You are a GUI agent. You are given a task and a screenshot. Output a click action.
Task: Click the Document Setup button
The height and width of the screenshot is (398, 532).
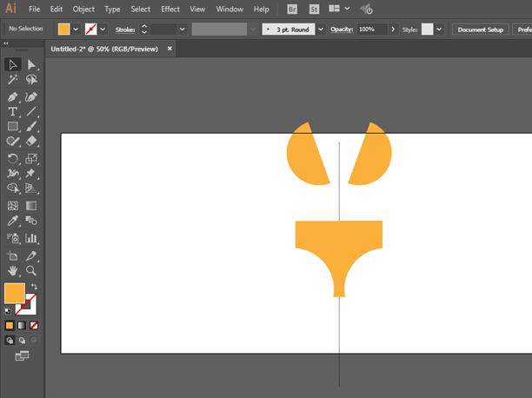(x=481, y=29)
